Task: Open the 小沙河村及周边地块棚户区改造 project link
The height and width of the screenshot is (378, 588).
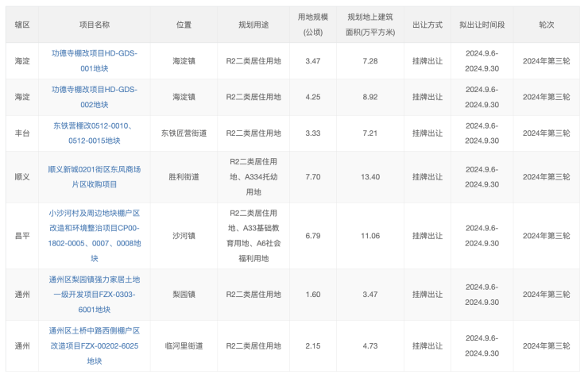Action: tap(94, 235)
